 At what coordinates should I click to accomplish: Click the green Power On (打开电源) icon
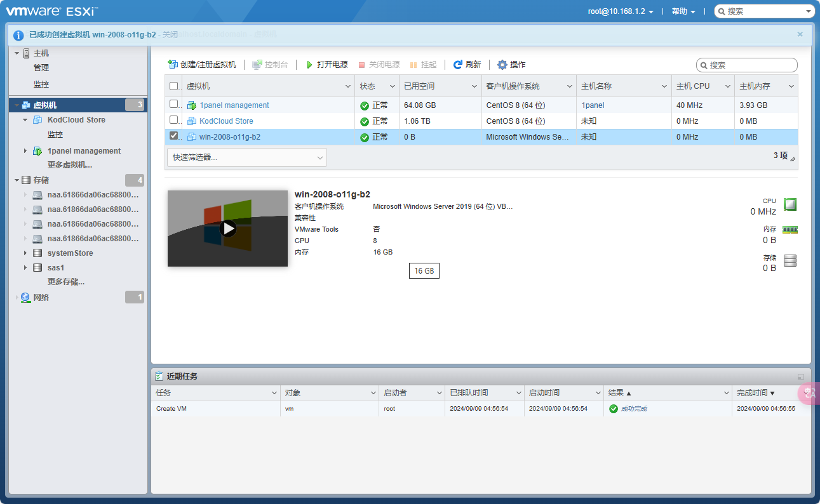coord(309,65)
